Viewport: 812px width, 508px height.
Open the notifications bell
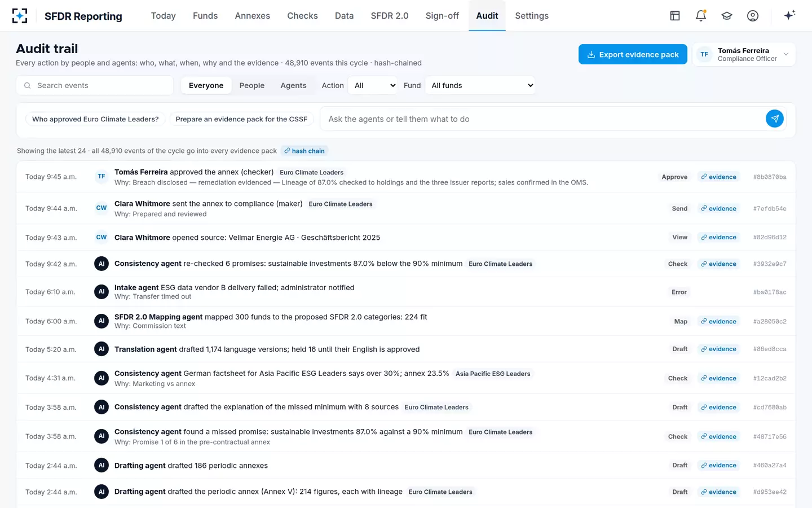701,16
